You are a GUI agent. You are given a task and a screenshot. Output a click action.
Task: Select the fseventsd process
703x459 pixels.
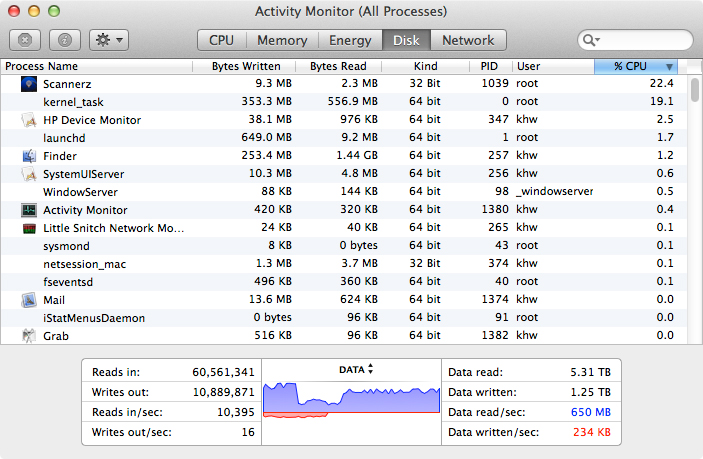coord(343,281)
